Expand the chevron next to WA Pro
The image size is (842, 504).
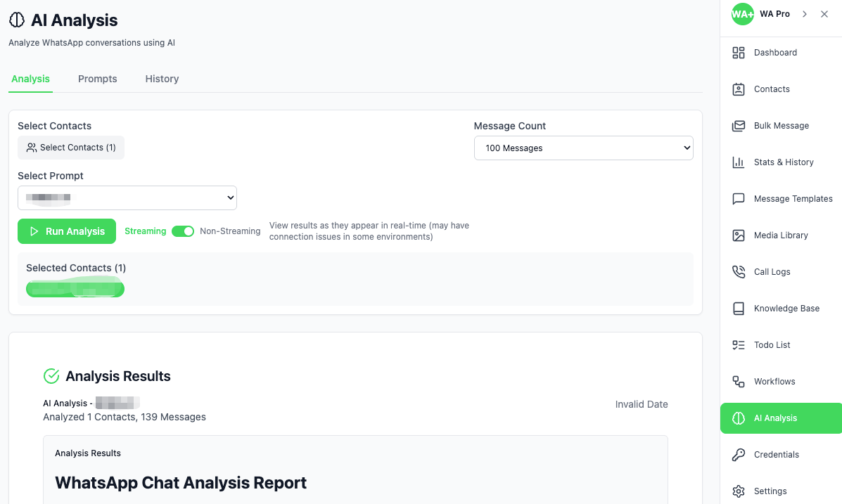click(805, 14)
